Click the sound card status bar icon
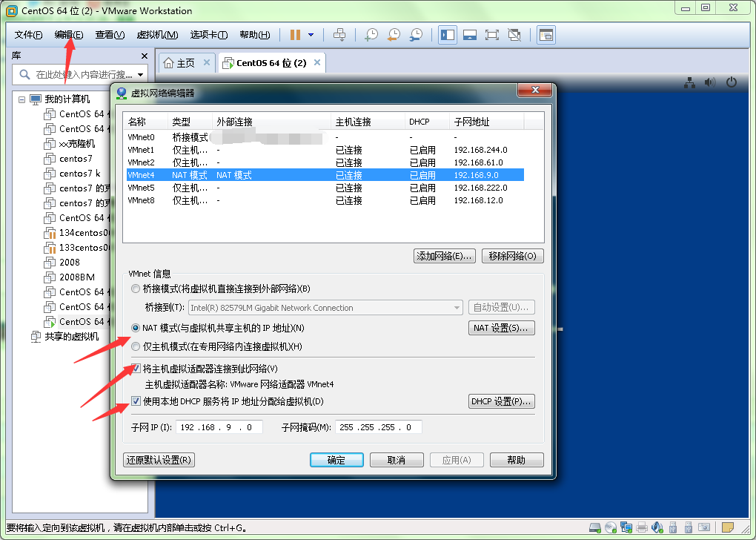The height and width of the screenshot is (540, 756). [657, 527]
